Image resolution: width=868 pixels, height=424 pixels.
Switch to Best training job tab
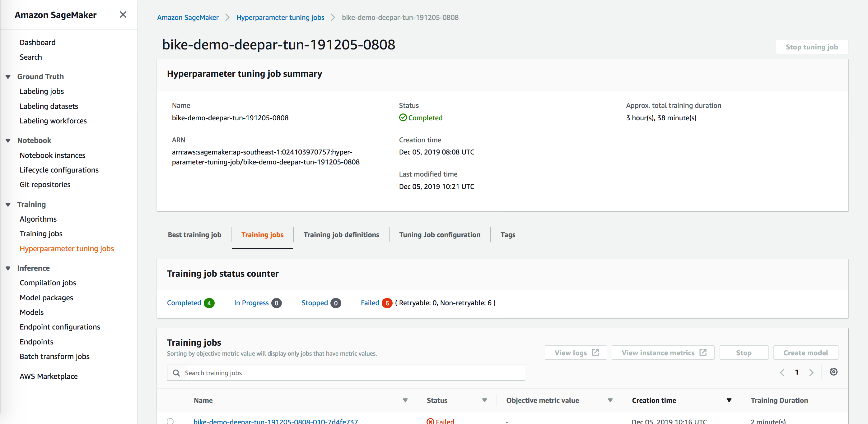tap(194, 235)
